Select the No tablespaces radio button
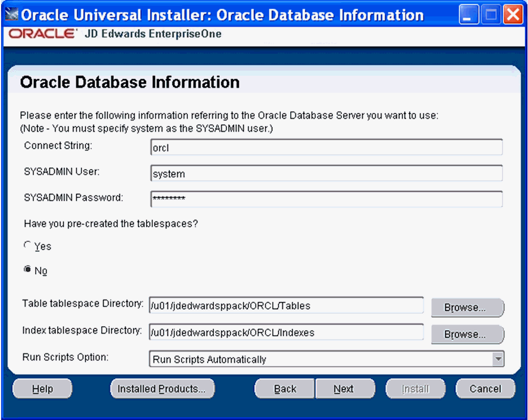The image size is (528, 420). 27,270
